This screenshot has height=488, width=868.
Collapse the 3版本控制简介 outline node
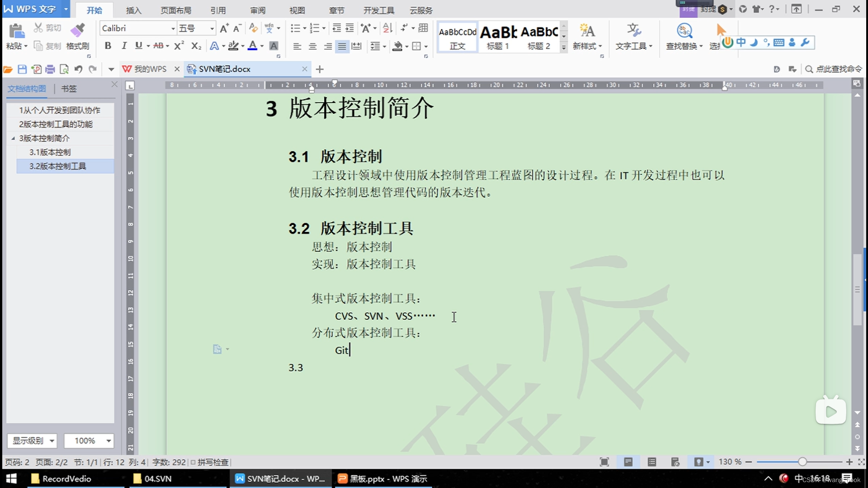coord(14,138)
